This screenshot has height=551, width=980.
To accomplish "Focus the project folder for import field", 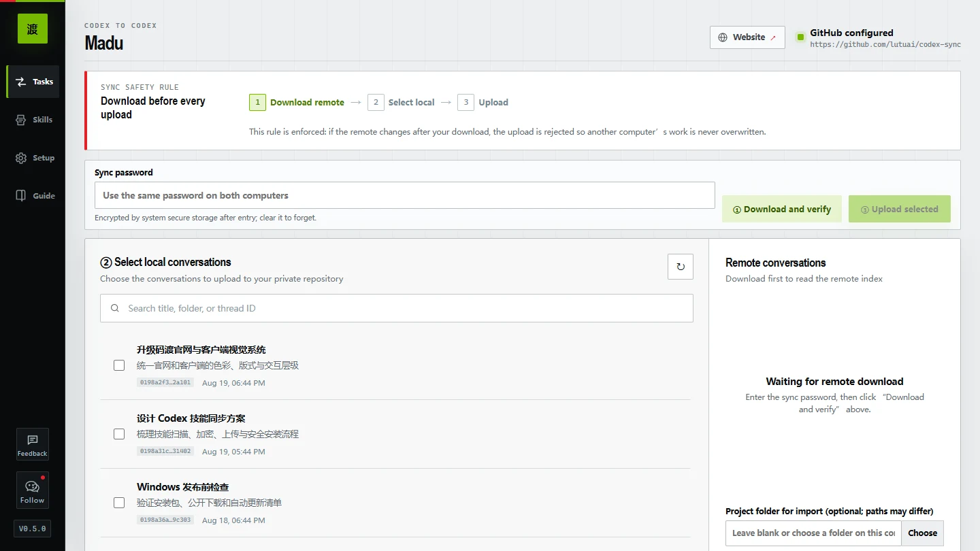I will tap(813, 533).
